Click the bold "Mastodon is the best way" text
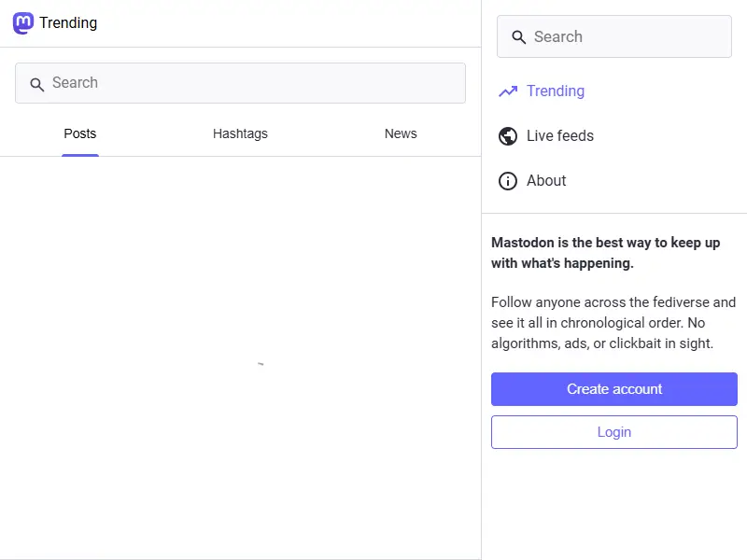Viewport: 747px width, 560px height. pos(605,253)
